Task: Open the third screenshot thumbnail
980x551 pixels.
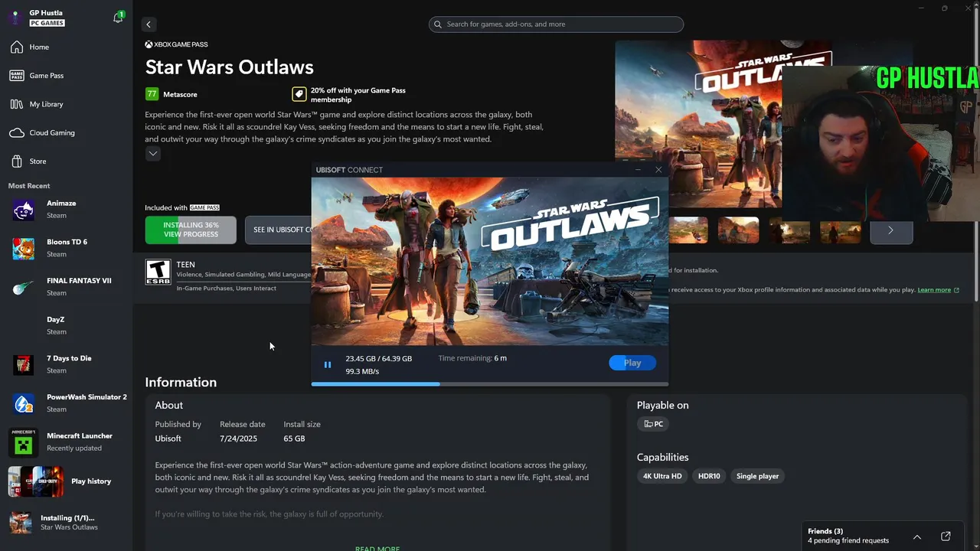Action: coord(789,230)
